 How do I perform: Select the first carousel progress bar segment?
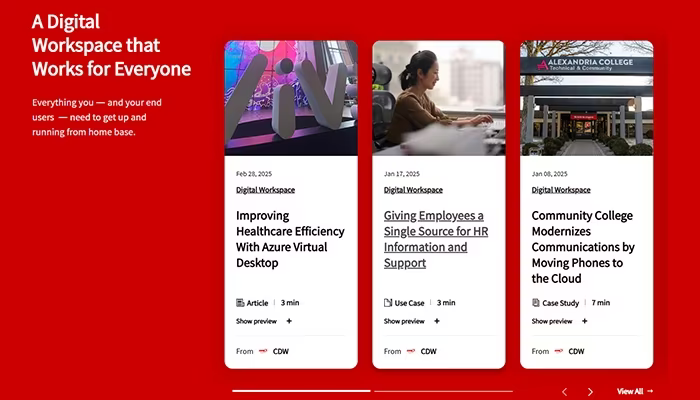point(301,391)
